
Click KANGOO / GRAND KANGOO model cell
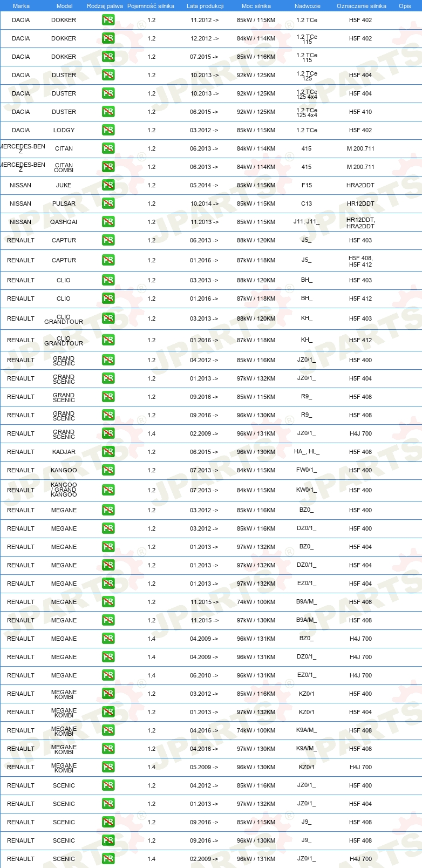(64, 490)
